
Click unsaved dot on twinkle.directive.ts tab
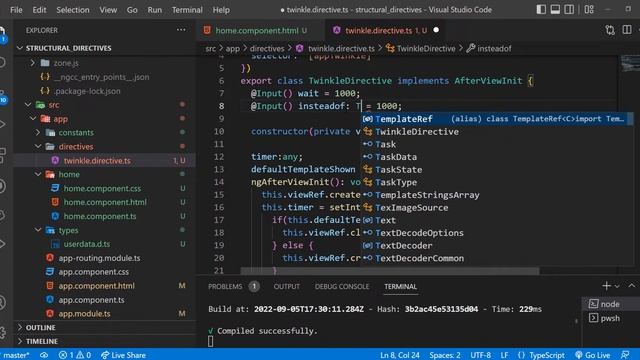click(436, 30)
